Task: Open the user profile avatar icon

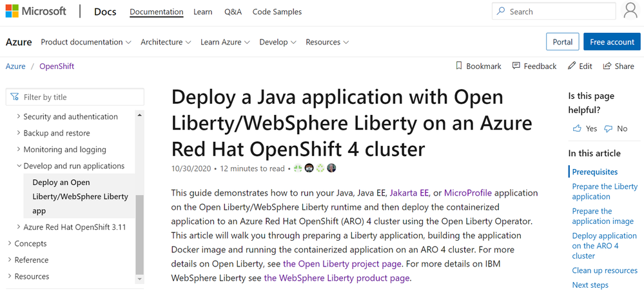Action: coord(630,11)
